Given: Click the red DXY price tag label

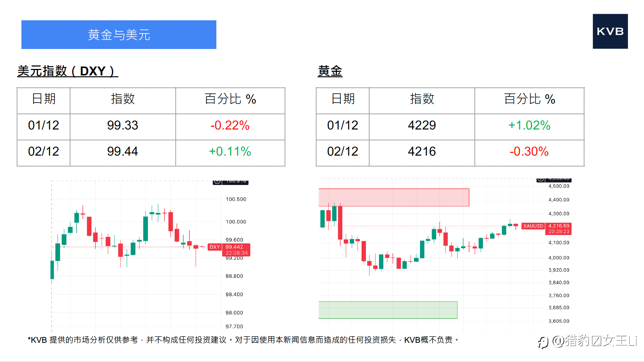Looking at the screenshot, I should pyautogui.click(x=215, y=247).
